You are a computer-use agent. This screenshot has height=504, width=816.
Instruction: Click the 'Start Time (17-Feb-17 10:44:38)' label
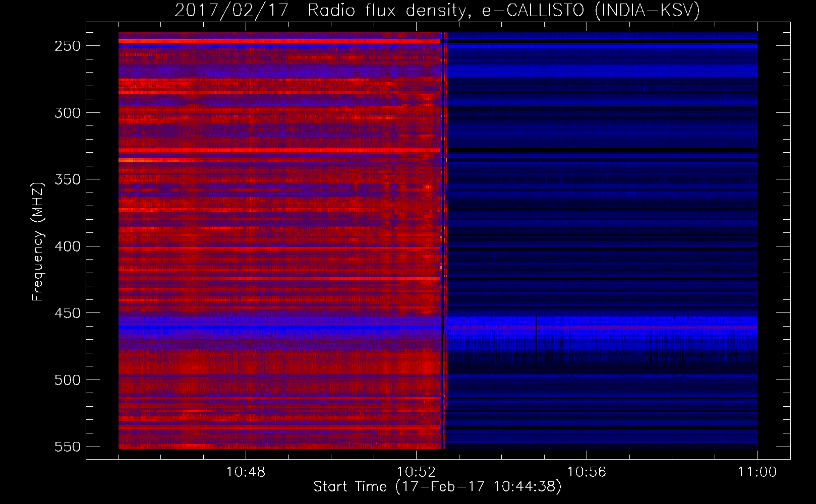coord(437,487)
